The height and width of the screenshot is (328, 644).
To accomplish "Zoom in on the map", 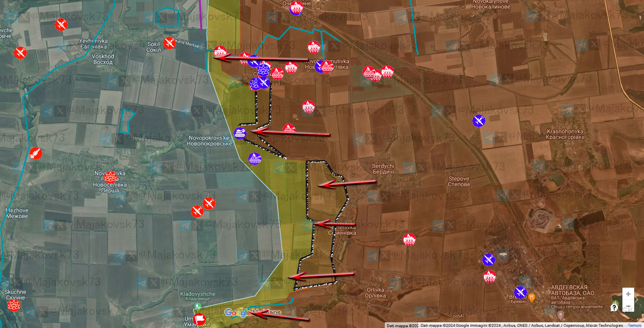I will [x=628, y=294].
